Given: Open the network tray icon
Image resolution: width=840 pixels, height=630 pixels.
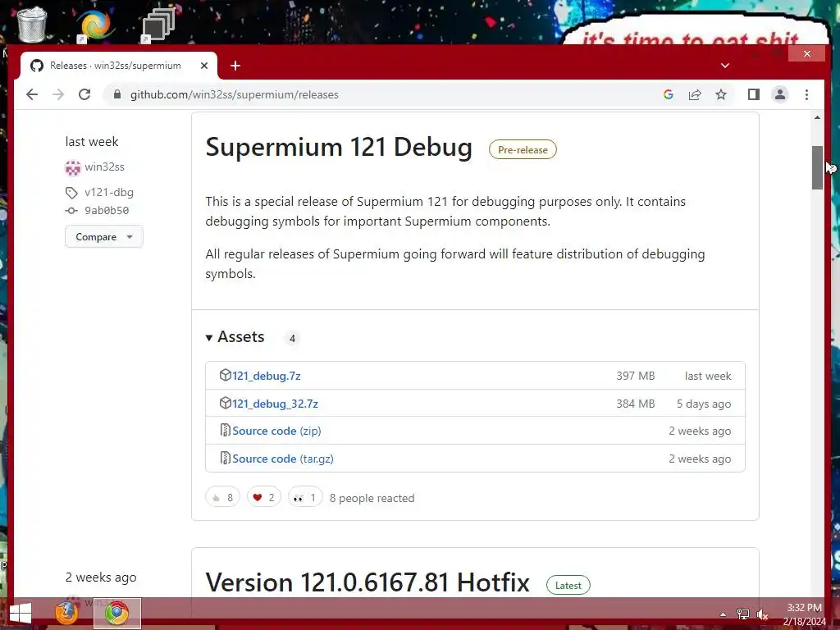Looking at the screenshot, I should [742, 614].
